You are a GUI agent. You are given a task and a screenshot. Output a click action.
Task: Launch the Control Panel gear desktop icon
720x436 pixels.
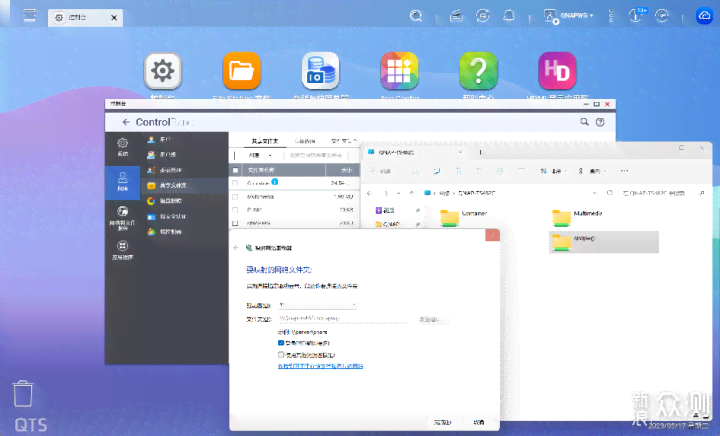pos(163,71)
